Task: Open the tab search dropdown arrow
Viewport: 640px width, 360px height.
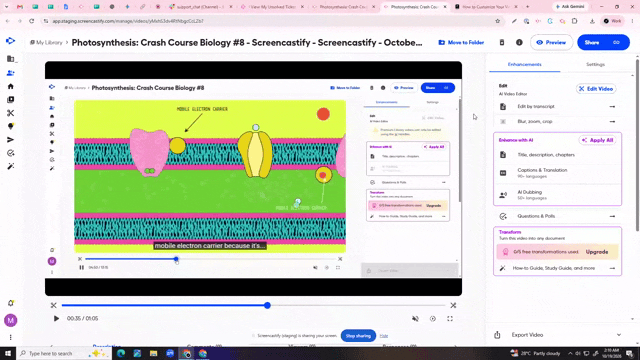Action: [6, 7]
